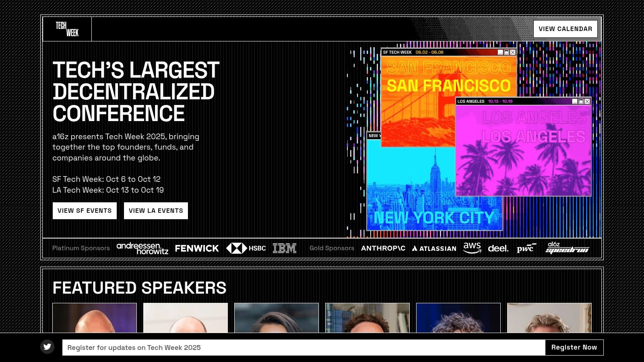Click the View Calendar button
Viewport: 644px width, 362px height.
566,29
